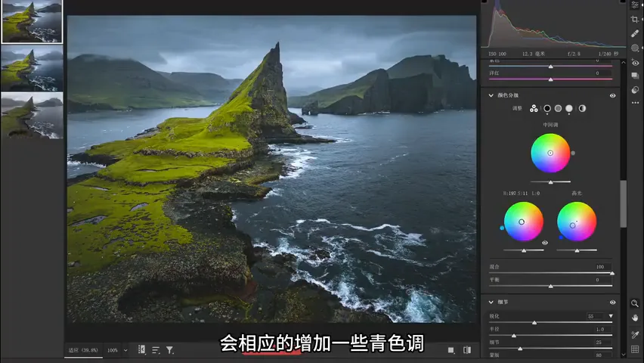Select the third filmstrip thumbnail
The height and width of the screenshot is (363, 644).
pyautogui.click(x=32, y=115)
